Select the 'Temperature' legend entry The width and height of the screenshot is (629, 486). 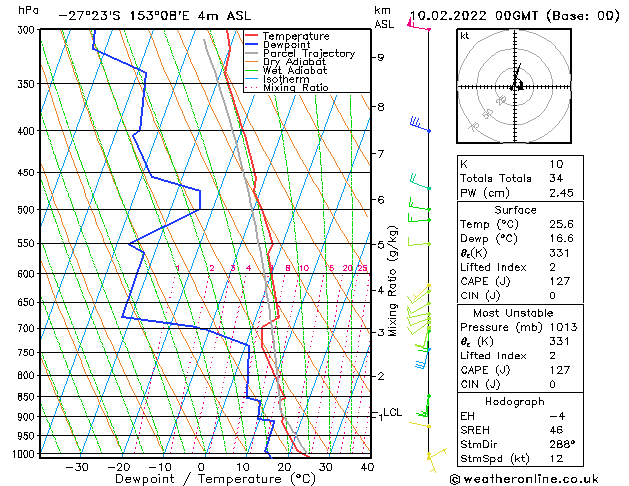click(x=296, y=36)
